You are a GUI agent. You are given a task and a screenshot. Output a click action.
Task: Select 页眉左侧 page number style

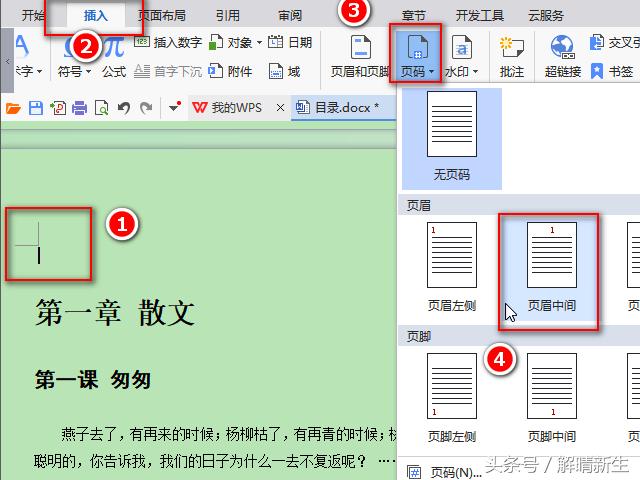pos(452,267)
